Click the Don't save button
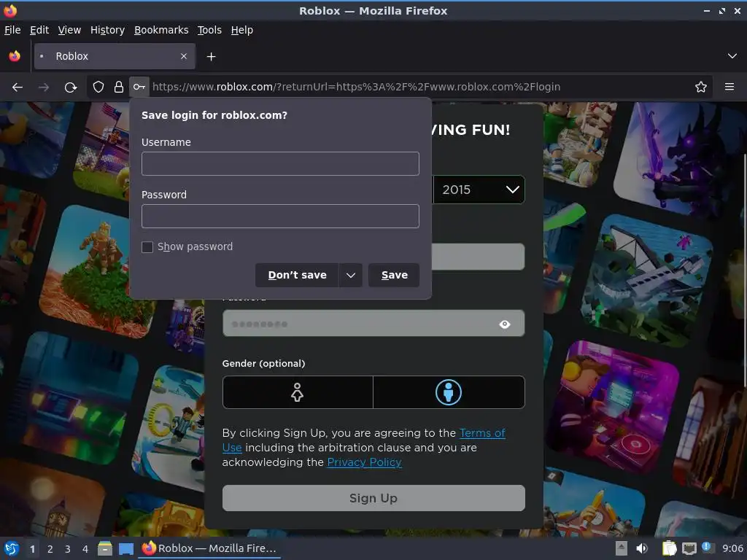Viewport: 747px width, 560px height. pyautogui.click(x=297, y=275)
